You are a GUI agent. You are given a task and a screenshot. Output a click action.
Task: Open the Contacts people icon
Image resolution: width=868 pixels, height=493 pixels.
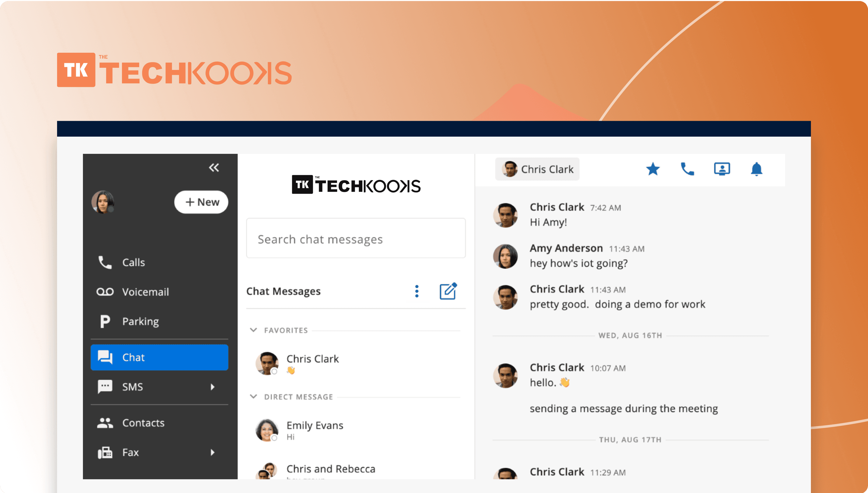[105, 423]
